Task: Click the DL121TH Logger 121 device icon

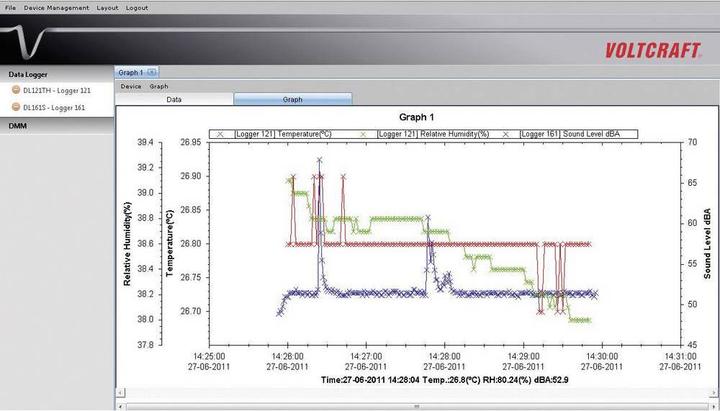Action: coord(16,90)
